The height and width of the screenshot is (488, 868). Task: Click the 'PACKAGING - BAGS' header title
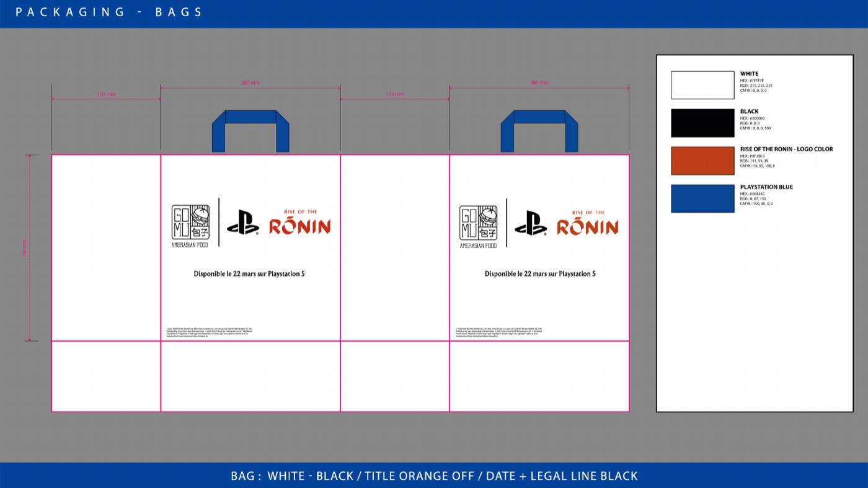109,12
